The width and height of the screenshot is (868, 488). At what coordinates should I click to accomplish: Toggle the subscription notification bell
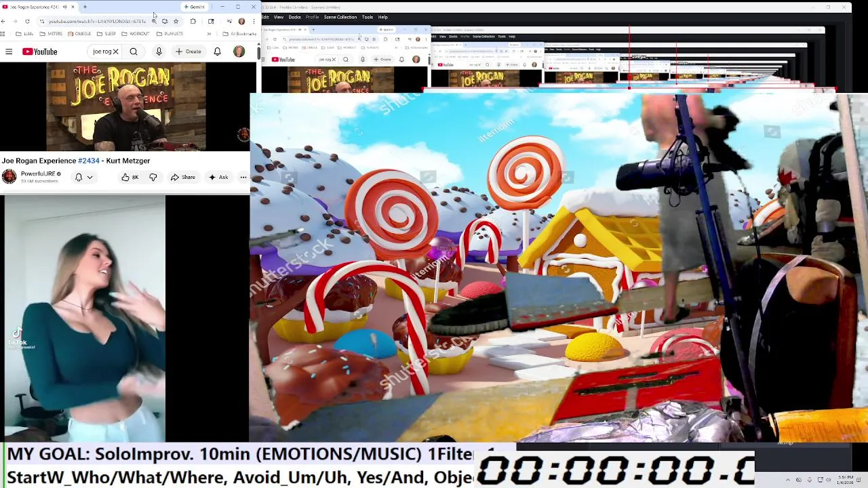pos(79,177)
